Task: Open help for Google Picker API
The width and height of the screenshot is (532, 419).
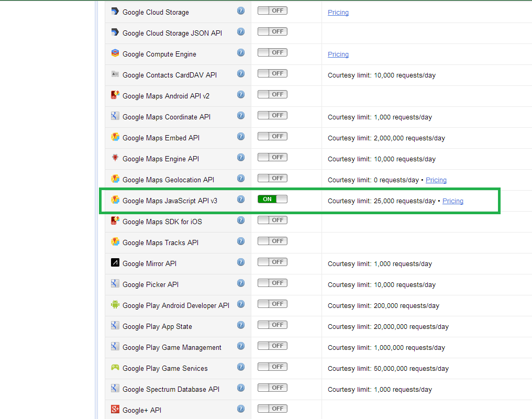Action: pos(241,283)
